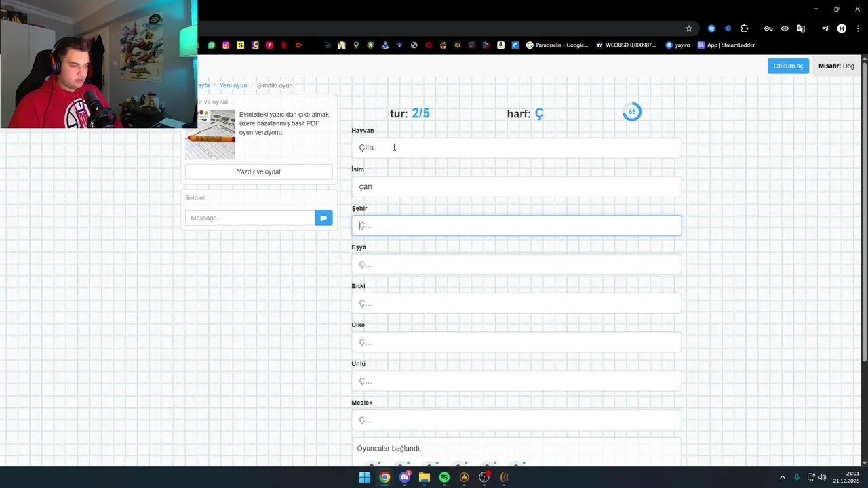868x488 pixels.
Task: Open the Paradiselia Google bookmark
Action: point(557,45)
